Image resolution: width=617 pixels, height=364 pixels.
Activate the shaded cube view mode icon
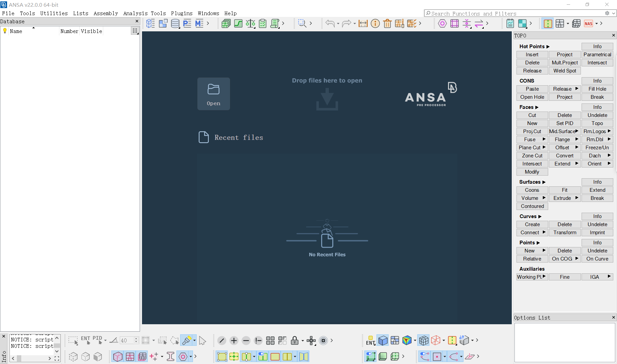pos(383,340)
